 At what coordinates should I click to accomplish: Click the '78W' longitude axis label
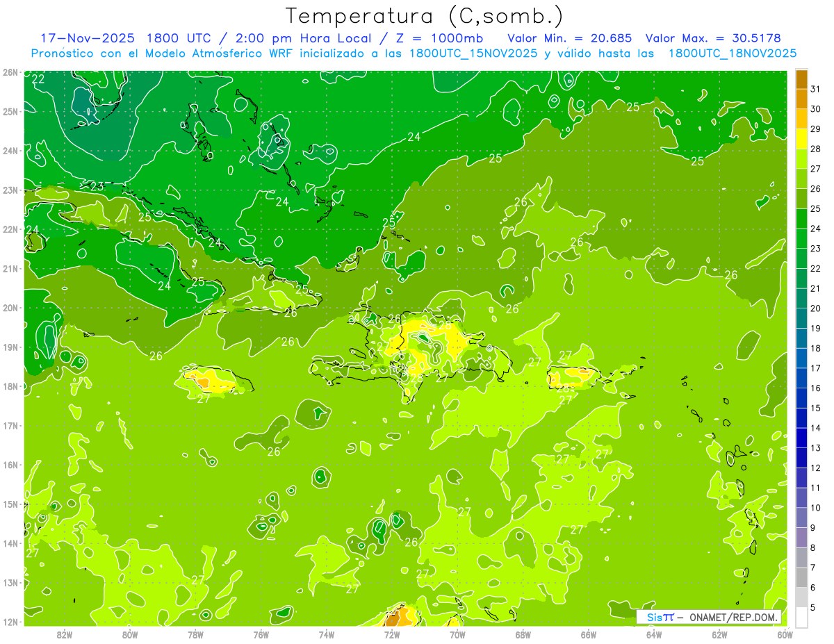[x=195, y=634]
